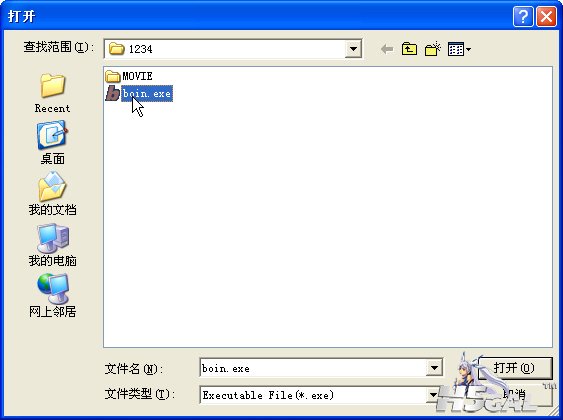Expand the 文件名 file name dropdown arrow
This screenshot has height=420, width=563.
[434, 368]
